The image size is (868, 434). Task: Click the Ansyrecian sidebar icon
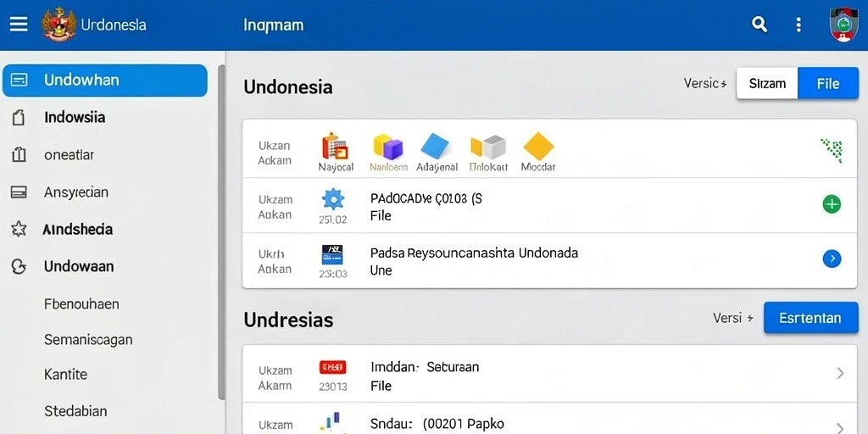point(19,192)
